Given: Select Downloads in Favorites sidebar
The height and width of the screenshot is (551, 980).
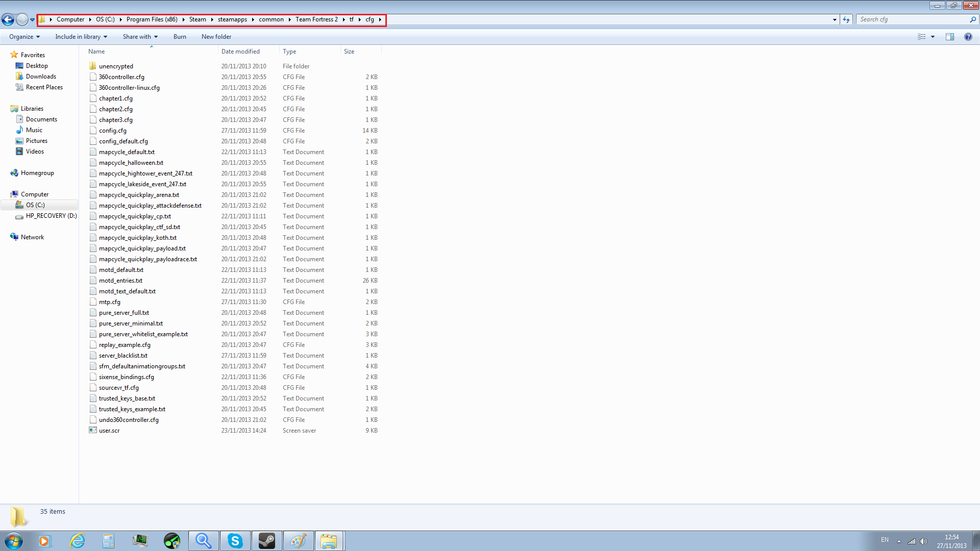Looking at the screenshot, I should point(41,77).
